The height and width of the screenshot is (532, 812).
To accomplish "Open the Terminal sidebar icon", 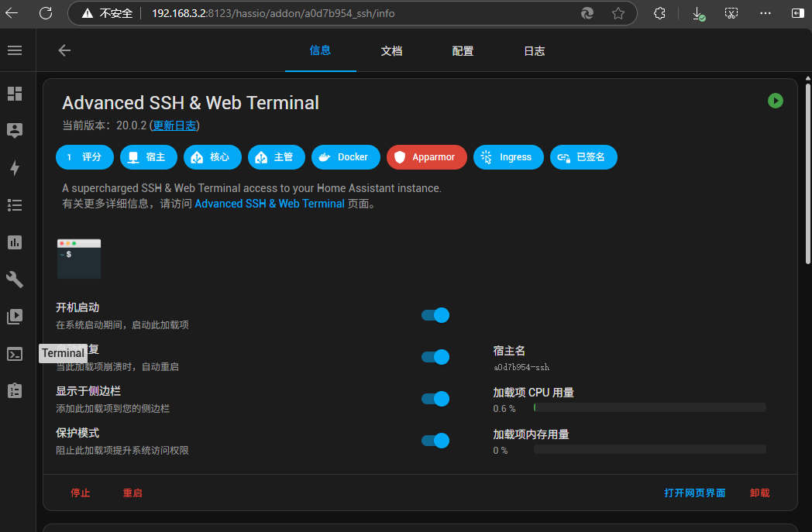I will coord(15,354).
